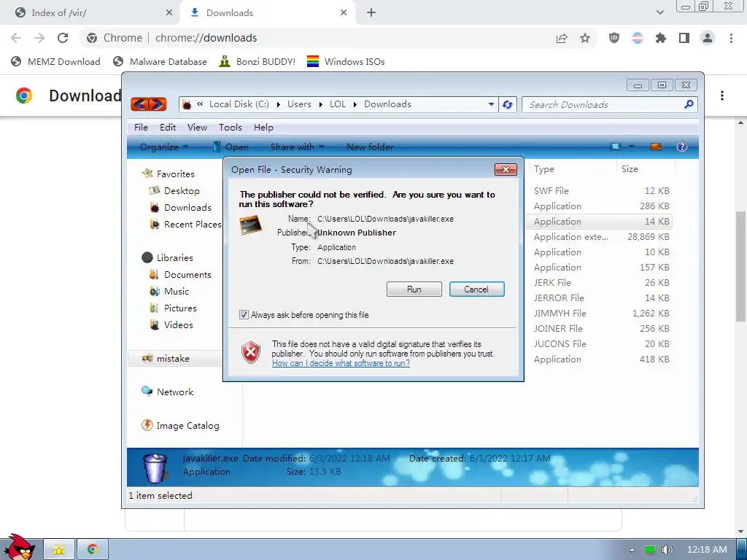747x560 pixels.
Task: Open the change view icon in Explorer toolbar
Action: [616, 147]
